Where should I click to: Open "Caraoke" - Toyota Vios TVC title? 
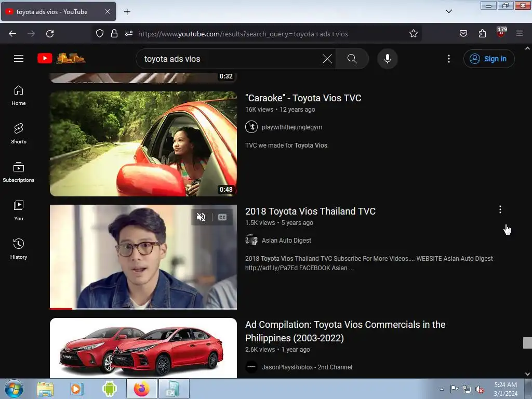pos(303,98)
